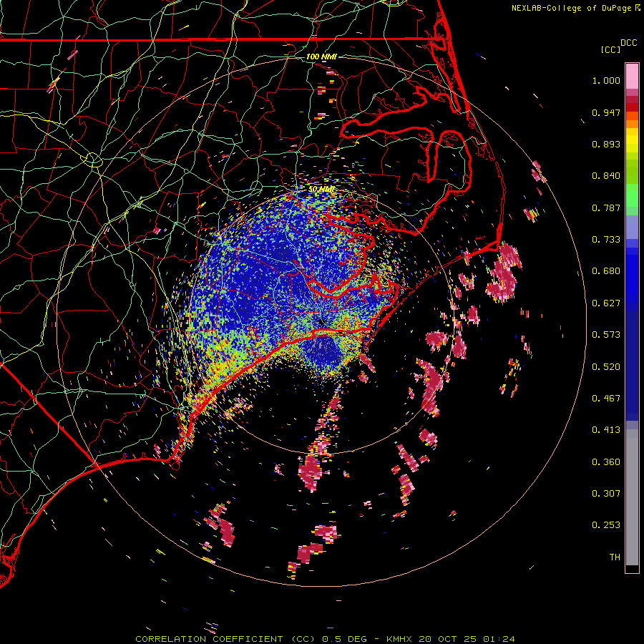The image size is (644, 644).
Task: Click the 0.520 legend value
Action: click(x=606, y=367)
